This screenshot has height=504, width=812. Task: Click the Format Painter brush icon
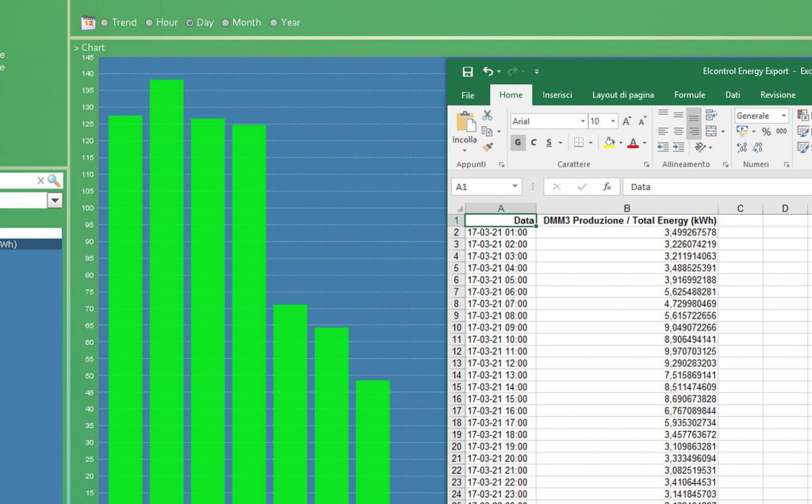tap(488, 147)
